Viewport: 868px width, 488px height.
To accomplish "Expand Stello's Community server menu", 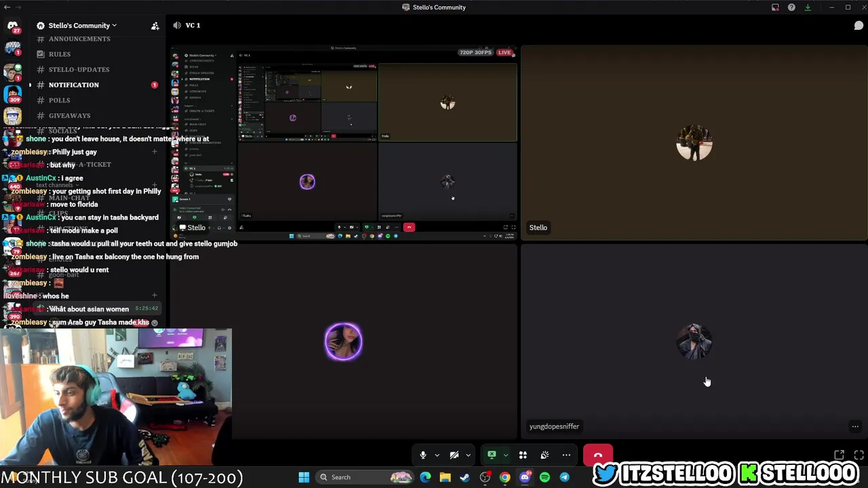I will [x=83, y=26].
